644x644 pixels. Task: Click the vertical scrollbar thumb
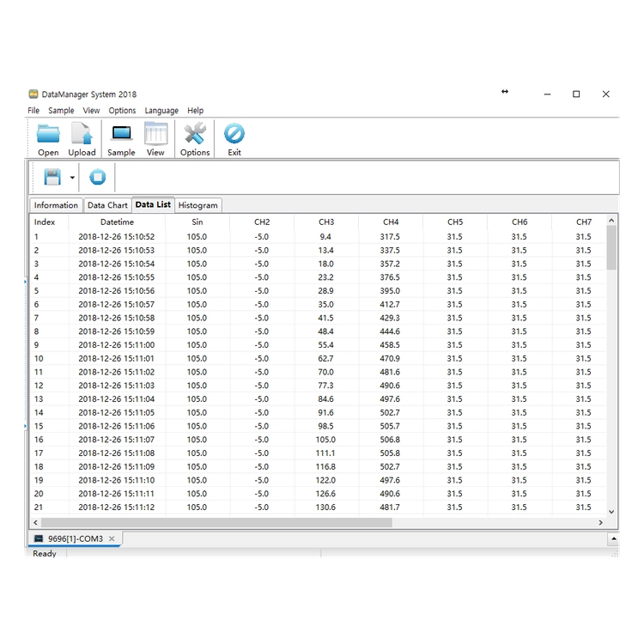(611, 247)
